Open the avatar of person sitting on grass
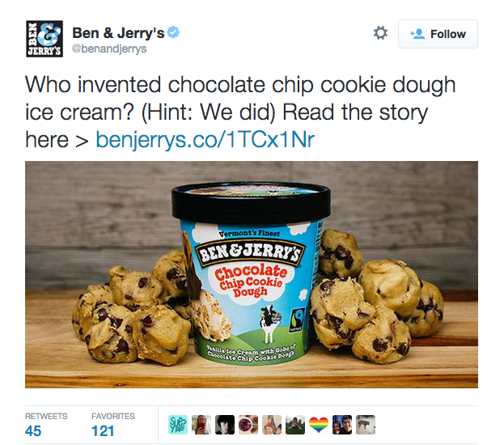This screenshot has width=504, height=445. pos(295,425)
